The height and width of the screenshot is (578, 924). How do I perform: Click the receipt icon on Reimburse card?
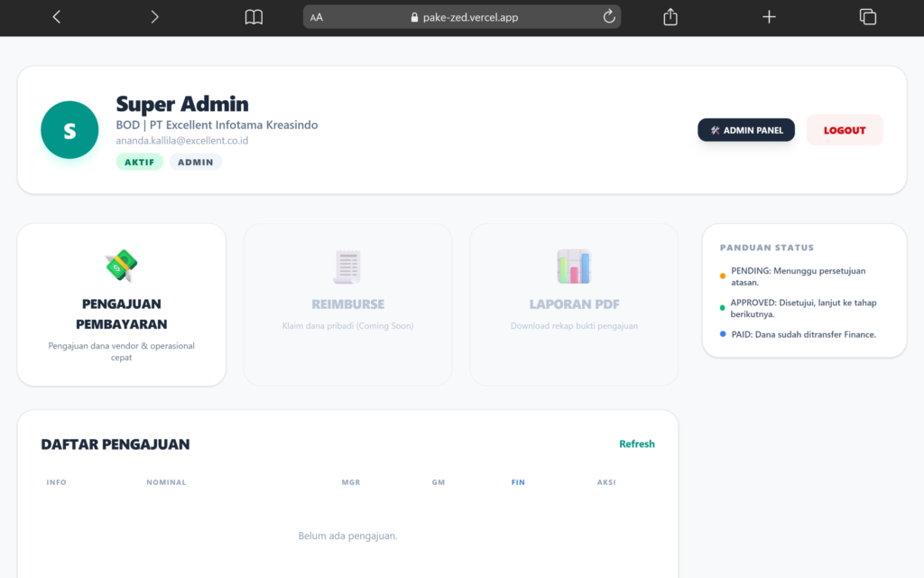(347, 267)
